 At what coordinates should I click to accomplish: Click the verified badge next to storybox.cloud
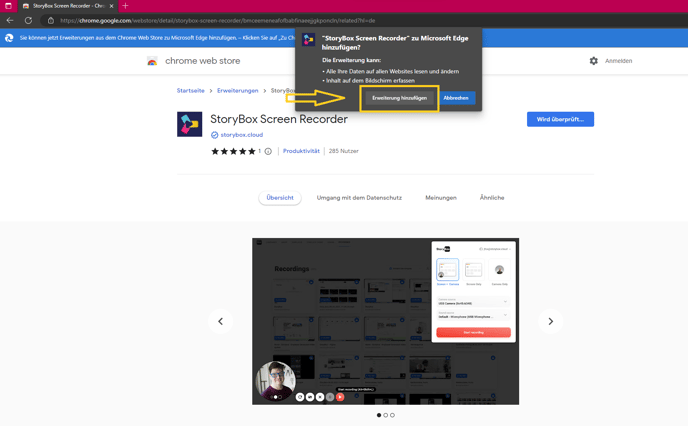[214, 135]
